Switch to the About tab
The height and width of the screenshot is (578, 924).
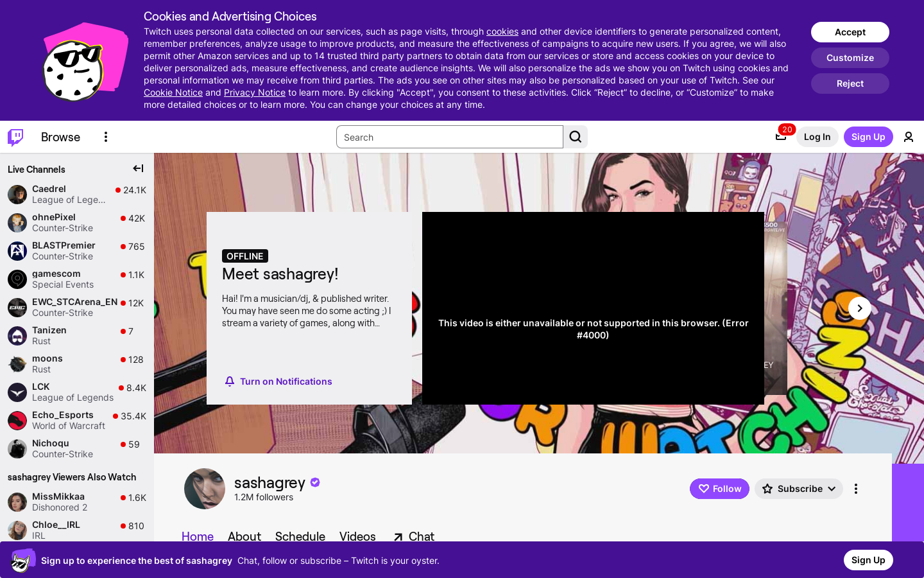(x=244, y=536)
